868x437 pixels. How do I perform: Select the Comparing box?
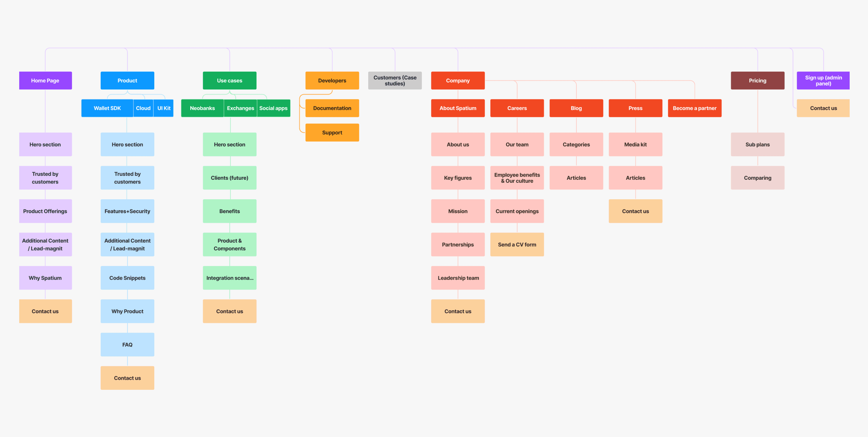tap(757, 178)
